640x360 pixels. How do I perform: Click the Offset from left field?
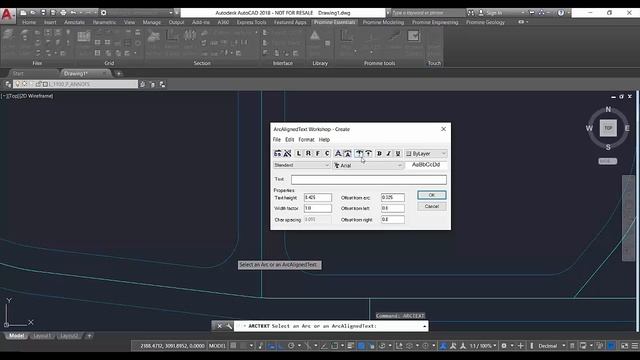click(393, 208)
